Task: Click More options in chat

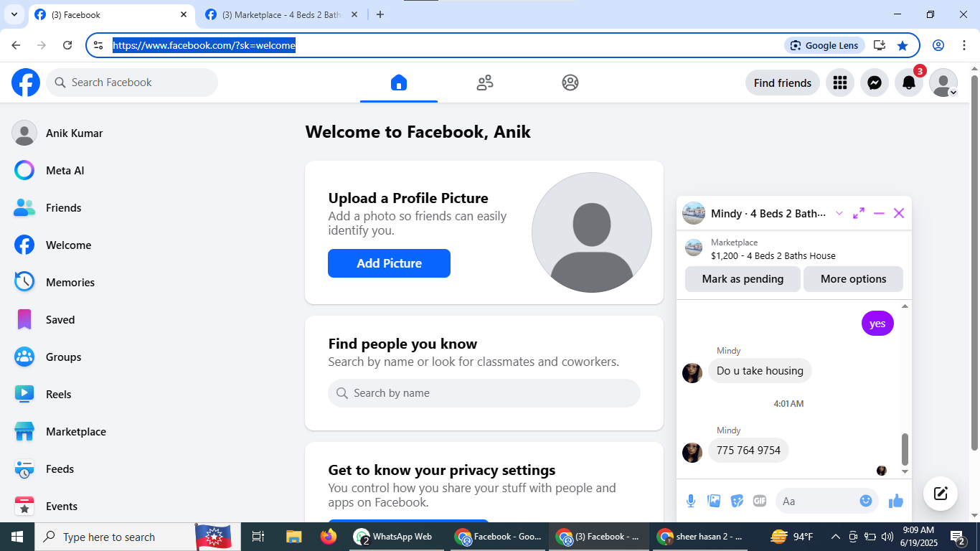Action: coord(853,279)
